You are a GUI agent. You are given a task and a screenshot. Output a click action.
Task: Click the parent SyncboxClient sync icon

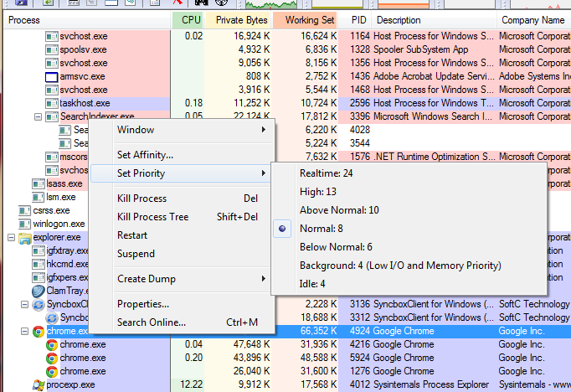[39, 305]
